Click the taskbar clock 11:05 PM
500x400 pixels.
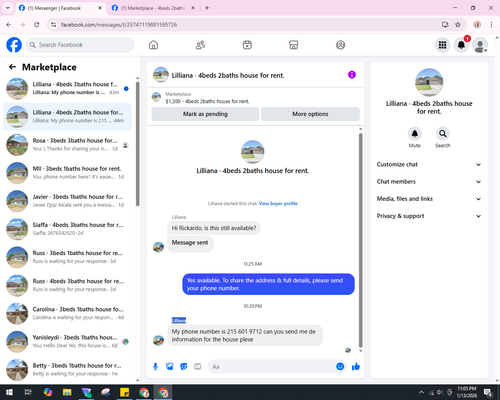click(x=467, y=392)
